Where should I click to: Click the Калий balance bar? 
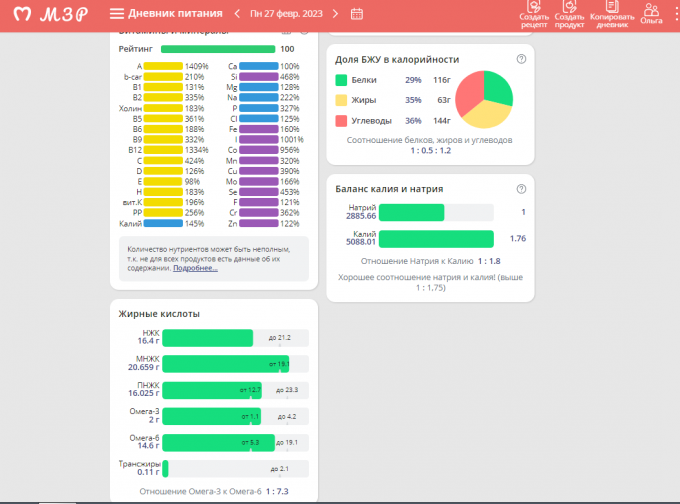coord(437,238)
